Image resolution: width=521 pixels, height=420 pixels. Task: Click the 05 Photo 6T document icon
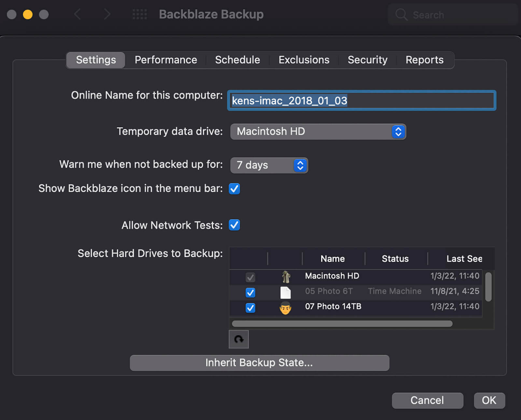tap(286, 292)
